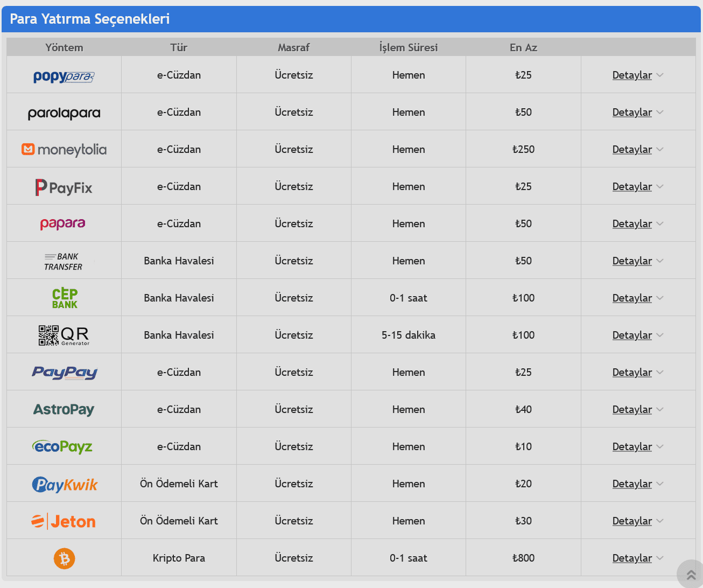Image resolution: width=703 pixels, height=588 pixels.
Task: Click the ecoPayz logo
Action: click(62, 447)
